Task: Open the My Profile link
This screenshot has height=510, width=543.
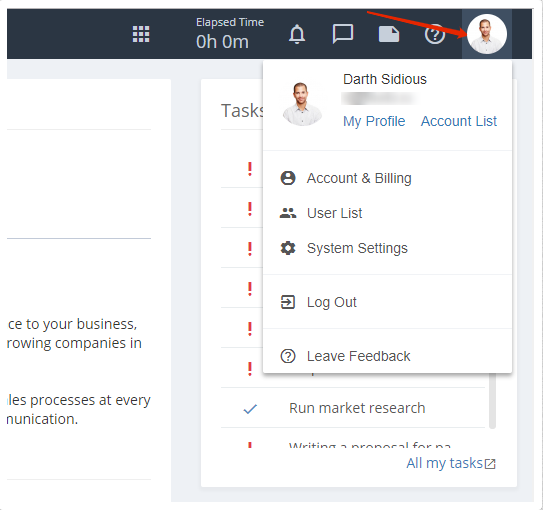Action: [x=374, y=121]
